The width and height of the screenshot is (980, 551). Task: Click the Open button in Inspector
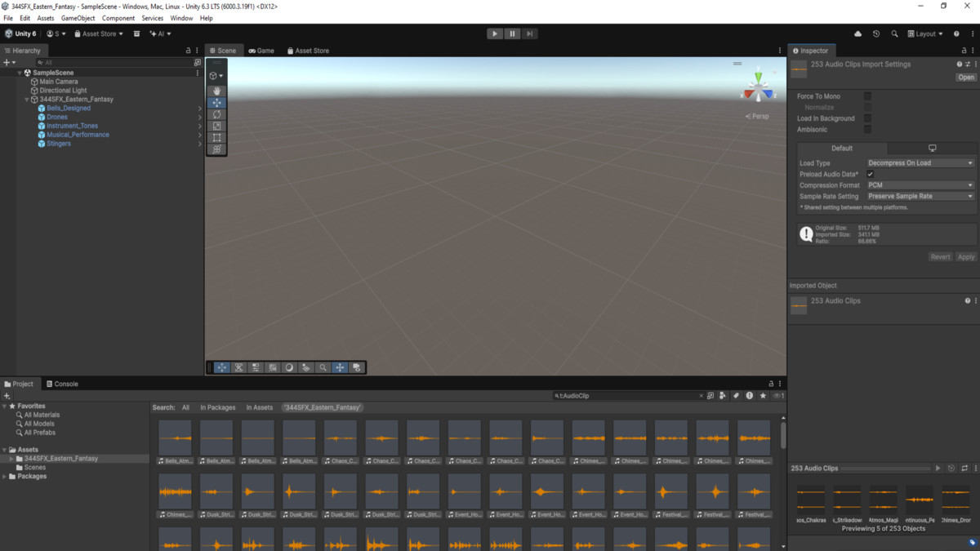pos(966,78)
